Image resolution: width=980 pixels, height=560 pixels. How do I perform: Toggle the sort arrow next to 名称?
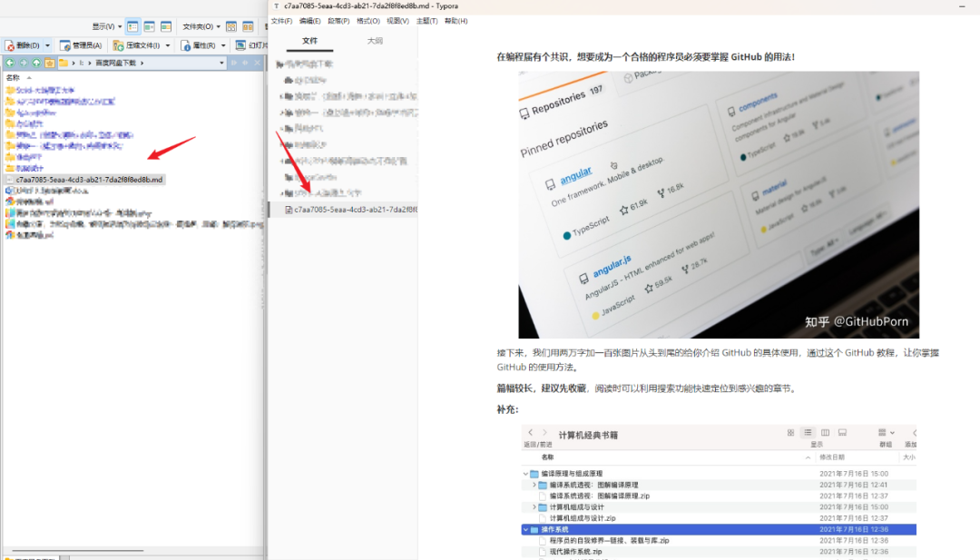coord(29,77)
